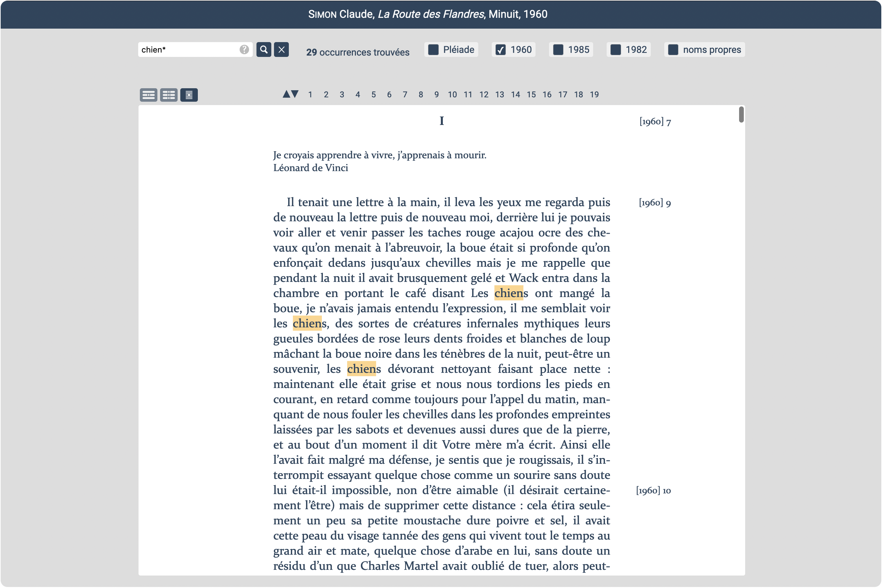
Task: Go to page 1 of results
Action: [310, 95]
